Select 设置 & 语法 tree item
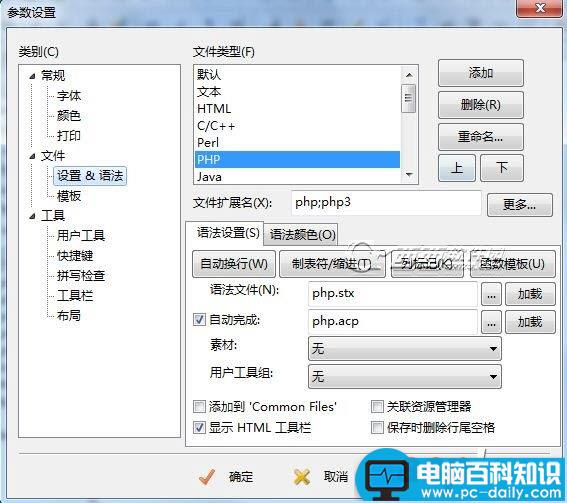Screen dimensions: 567x503 [90, 176]
